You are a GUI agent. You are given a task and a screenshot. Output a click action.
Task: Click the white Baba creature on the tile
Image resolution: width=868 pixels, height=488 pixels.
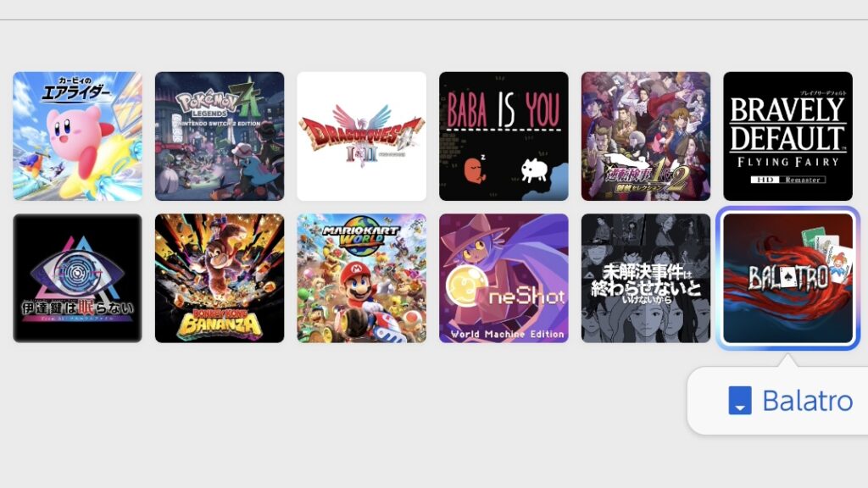(534, 170)
